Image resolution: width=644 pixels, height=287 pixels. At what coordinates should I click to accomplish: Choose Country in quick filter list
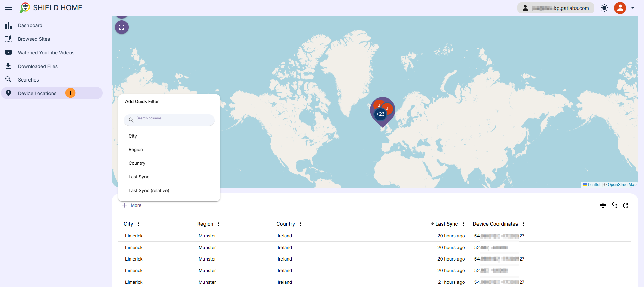coord(169,163)
